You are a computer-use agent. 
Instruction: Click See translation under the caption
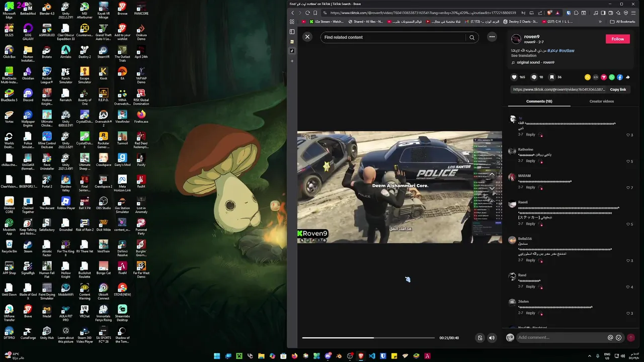click(524, 56)
